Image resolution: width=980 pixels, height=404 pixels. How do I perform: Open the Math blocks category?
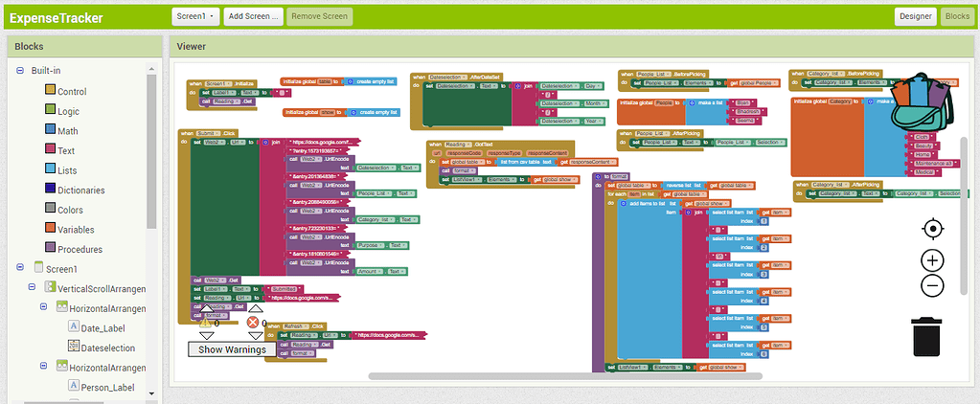pos(52,131)
